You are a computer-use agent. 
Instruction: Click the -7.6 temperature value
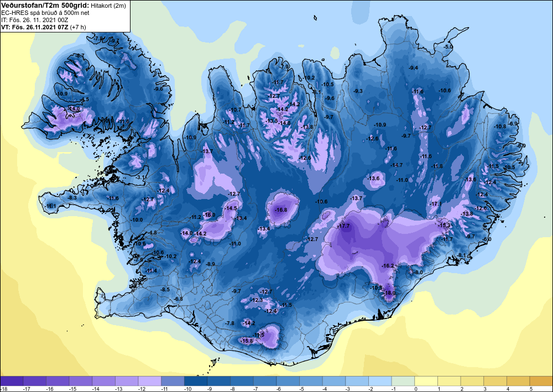click(139, 260)
